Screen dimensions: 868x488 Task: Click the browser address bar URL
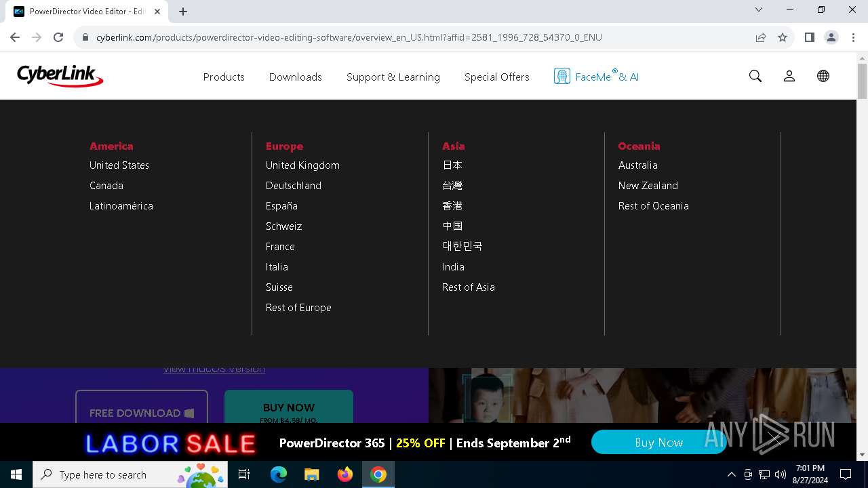point(349,37)
